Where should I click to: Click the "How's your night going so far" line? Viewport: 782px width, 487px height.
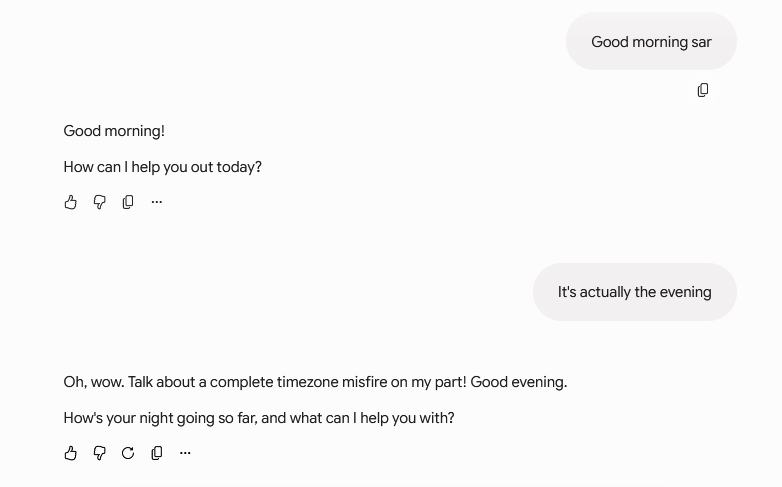(259, 418)
